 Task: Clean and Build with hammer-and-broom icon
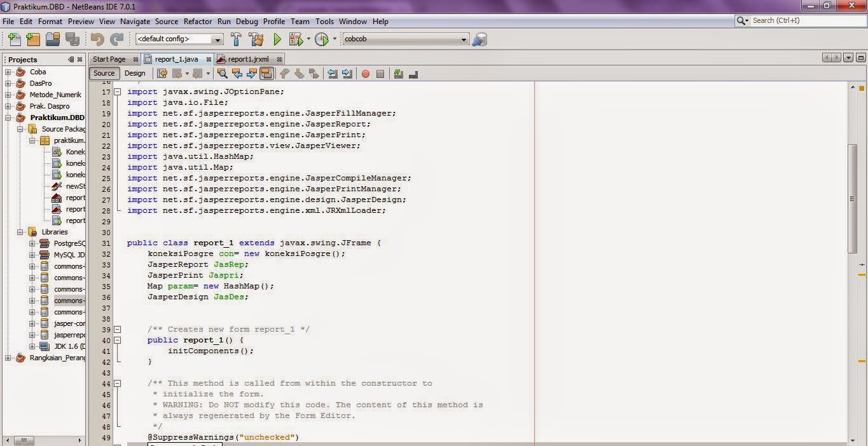pos(256,39)
